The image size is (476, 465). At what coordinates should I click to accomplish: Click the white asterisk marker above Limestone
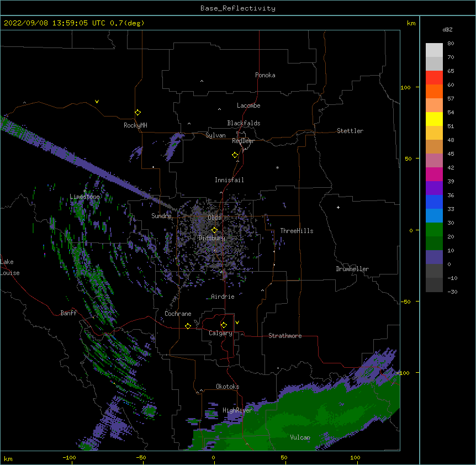(x=84, y=191)
